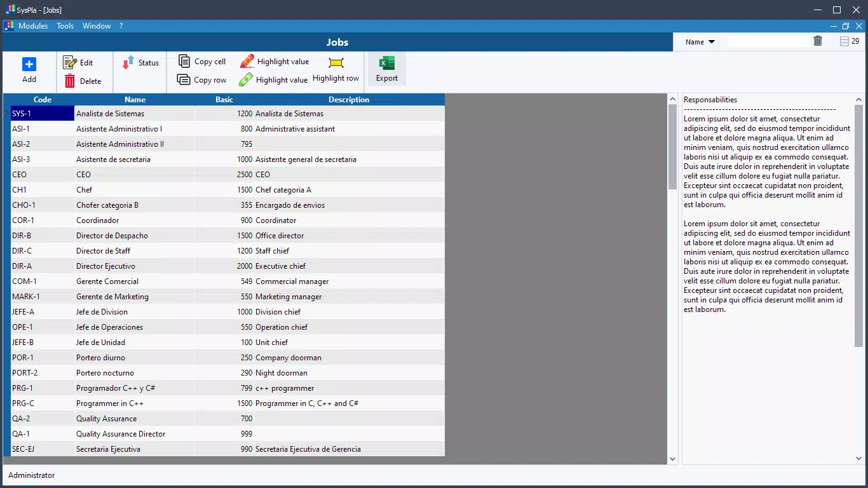Select the SYS-1 code cell
The width and height of the screenshot is (868, 488).
[43, 114]
